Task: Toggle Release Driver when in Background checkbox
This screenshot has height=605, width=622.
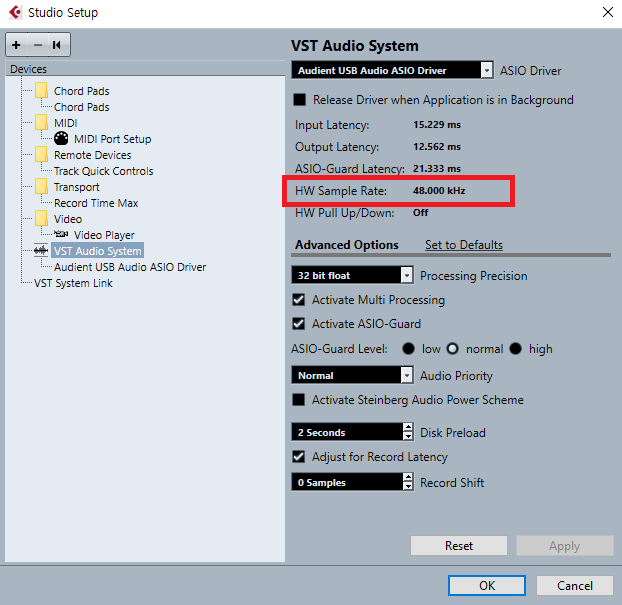Action: click(299, 100)
